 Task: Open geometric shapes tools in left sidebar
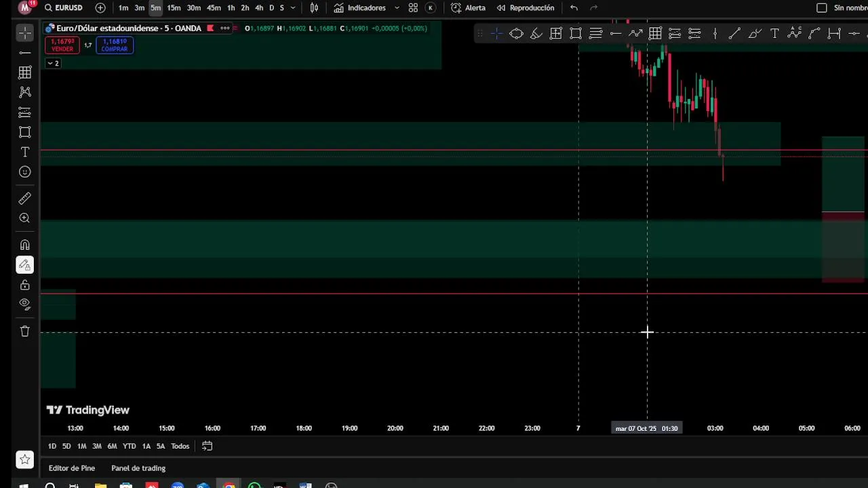tap(25, 132)
